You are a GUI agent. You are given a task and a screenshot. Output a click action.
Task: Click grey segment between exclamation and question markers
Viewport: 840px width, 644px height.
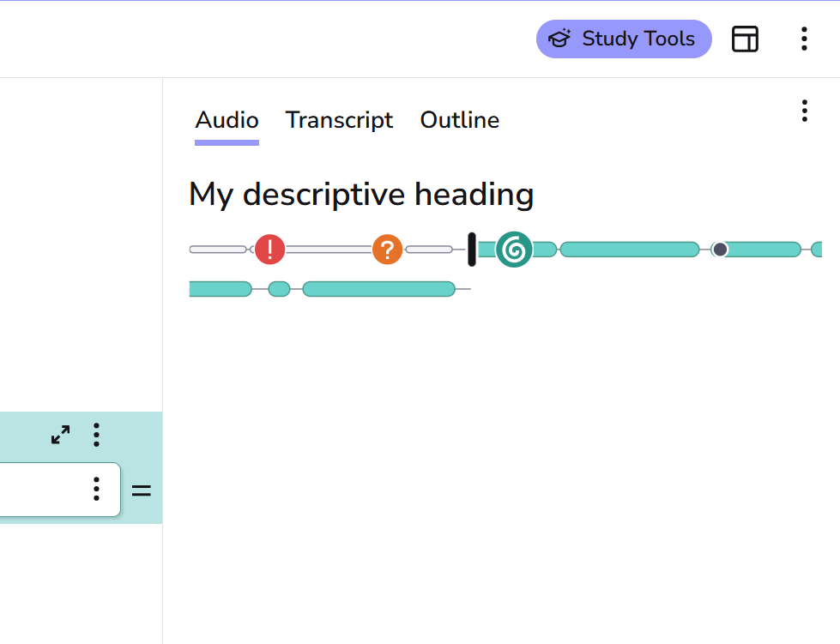pos(329,250)
